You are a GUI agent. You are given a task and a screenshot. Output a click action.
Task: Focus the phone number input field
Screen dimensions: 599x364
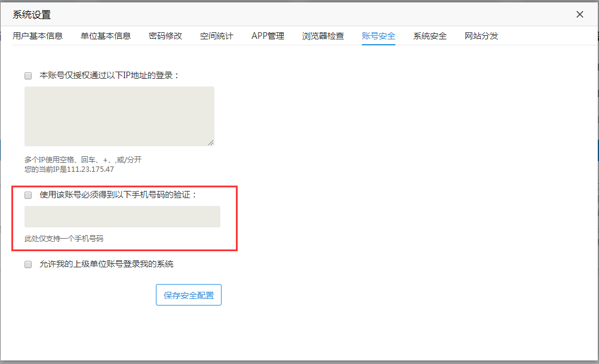point(122,217)
